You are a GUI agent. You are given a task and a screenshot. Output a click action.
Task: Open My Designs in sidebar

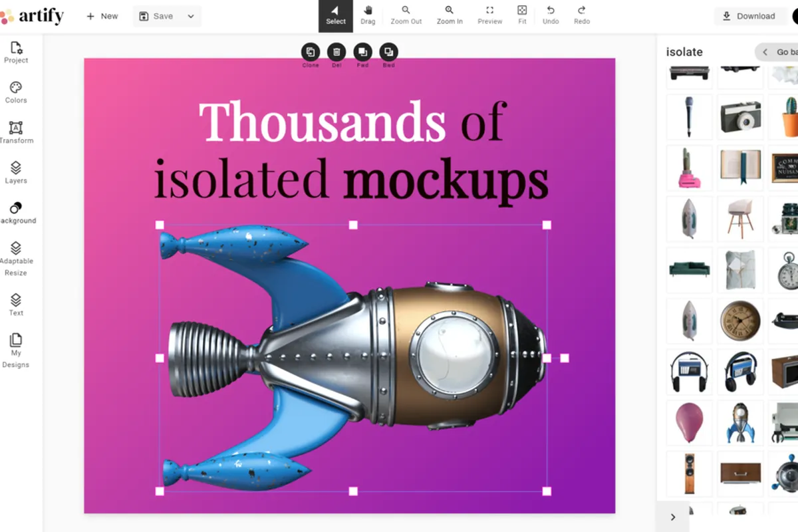tap(16, 350)
